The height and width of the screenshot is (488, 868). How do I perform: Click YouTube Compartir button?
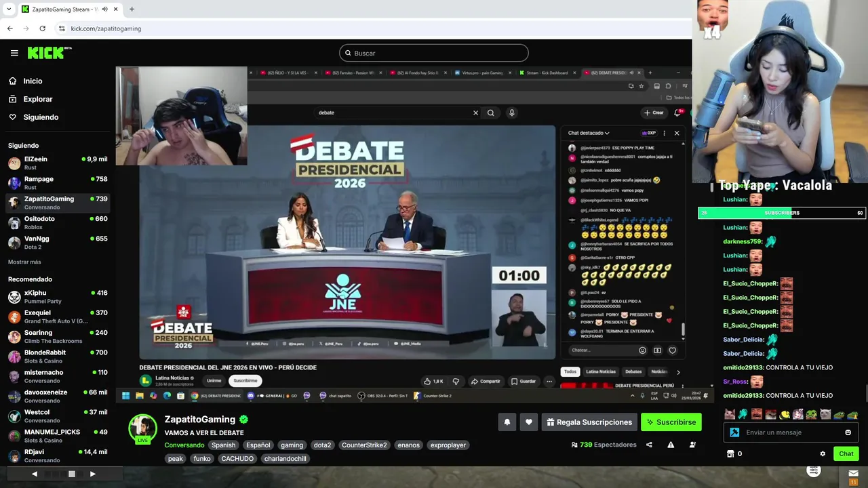coord(486,381)
